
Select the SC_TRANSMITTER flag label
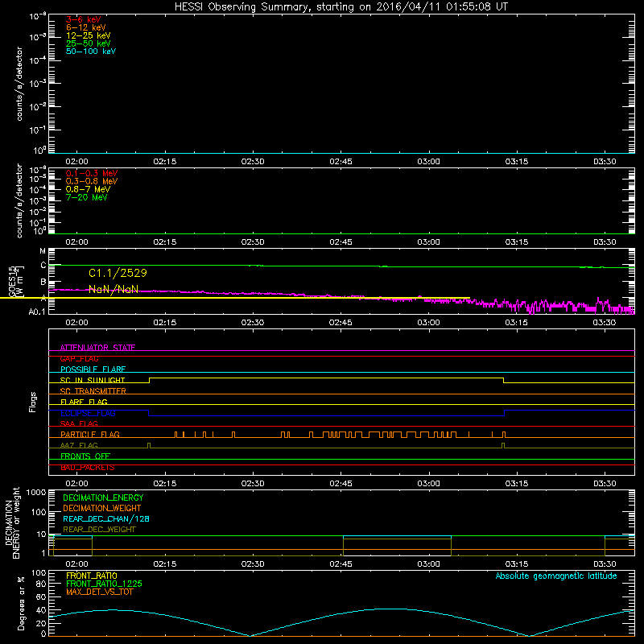coord(93,391)
